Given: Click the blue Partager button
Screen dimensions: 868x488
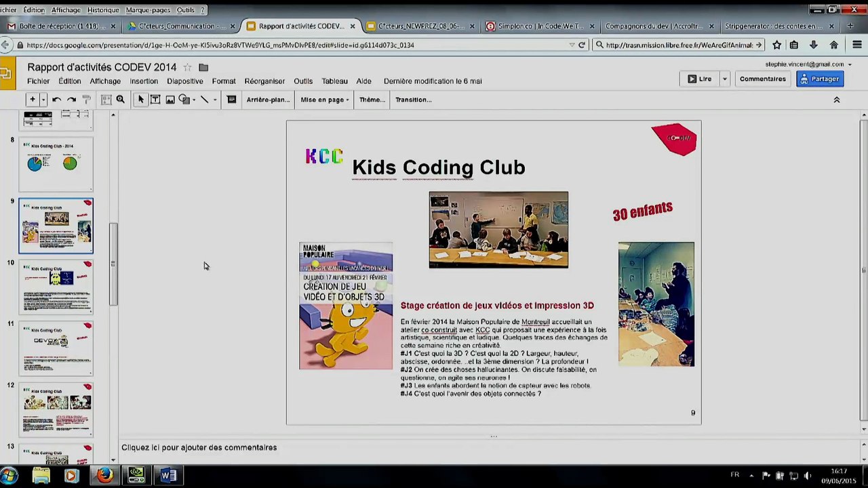Looking at the screenshot, I should (820, 79).
